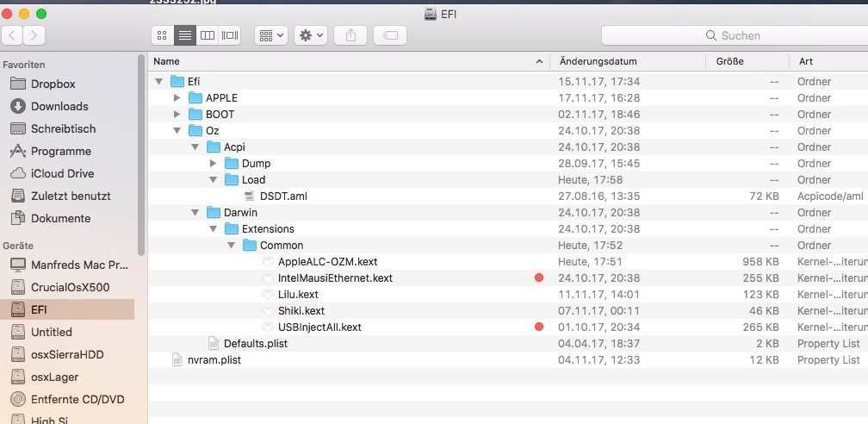Collapse the Efi folder triangle
This screenshot has height=424, width=868.
(159, 82)
